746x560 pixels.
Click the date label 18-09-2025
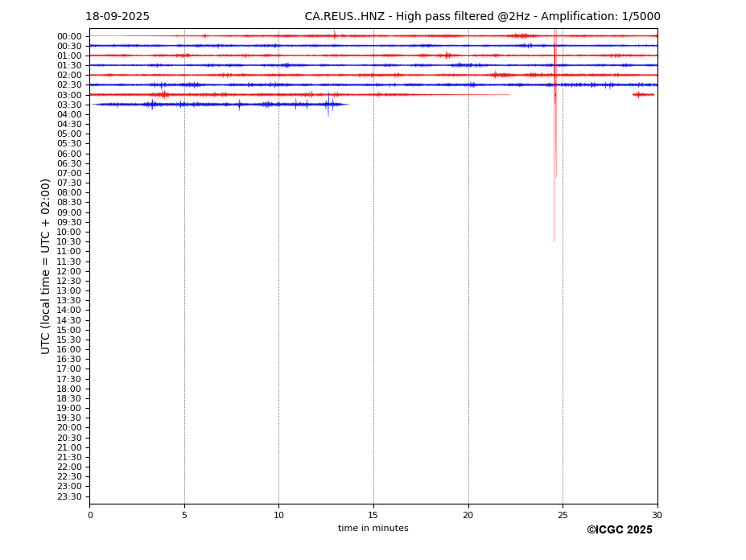(x=117, y=17)
